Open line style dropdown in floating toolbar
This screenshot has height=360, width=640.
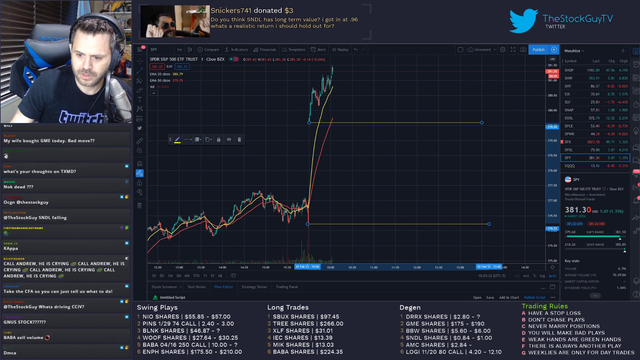(187, 140)
